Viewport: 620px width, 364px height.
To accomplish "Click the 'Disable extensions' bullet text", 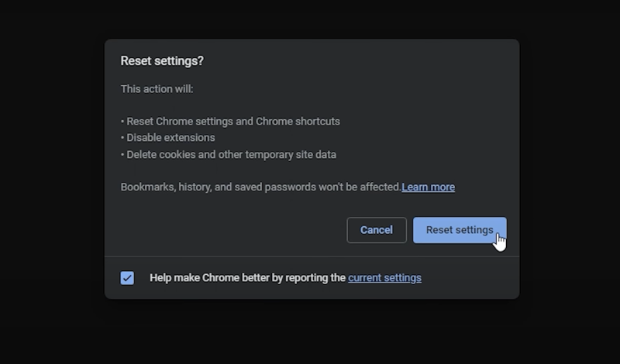I will tap(168, 138).
